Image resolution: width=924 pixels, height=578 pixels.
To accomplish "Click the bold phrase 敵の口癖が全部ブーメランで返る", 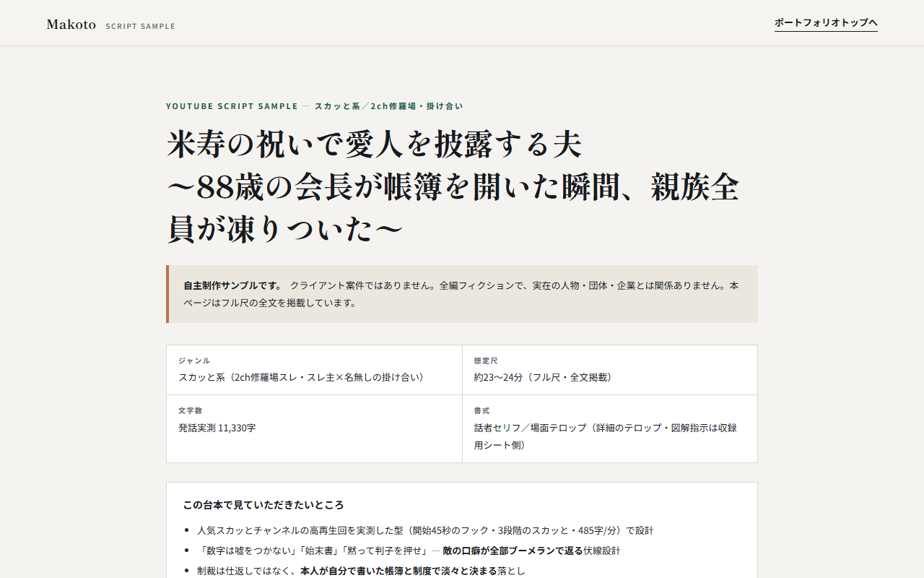I will click(x=513, y=551).
